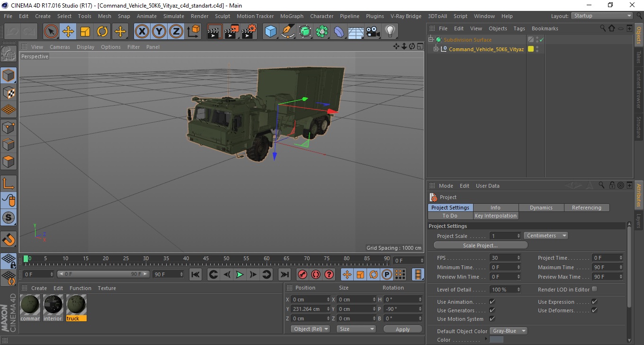
Task: Switch to Polygons mode
Action: point(9,161)
